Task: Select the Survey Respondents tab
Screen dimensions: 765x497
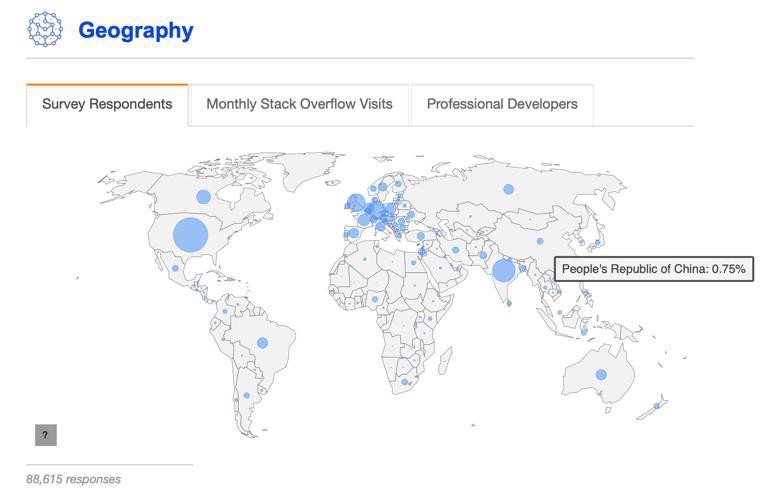Action: 107,104
